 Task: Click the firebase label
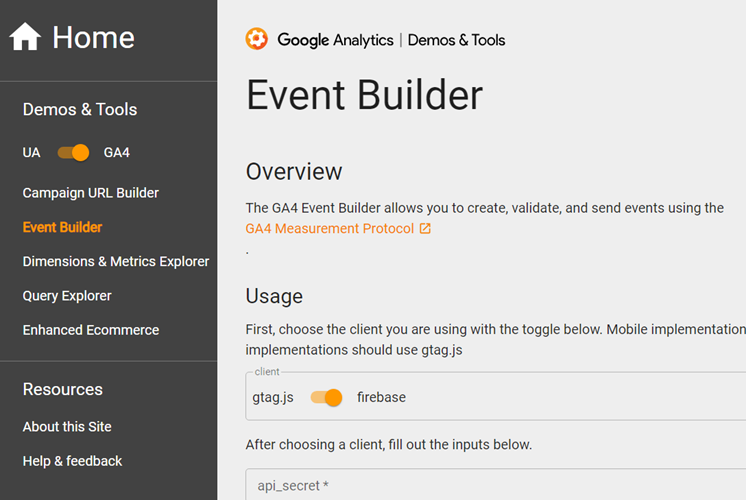point(382,397)
